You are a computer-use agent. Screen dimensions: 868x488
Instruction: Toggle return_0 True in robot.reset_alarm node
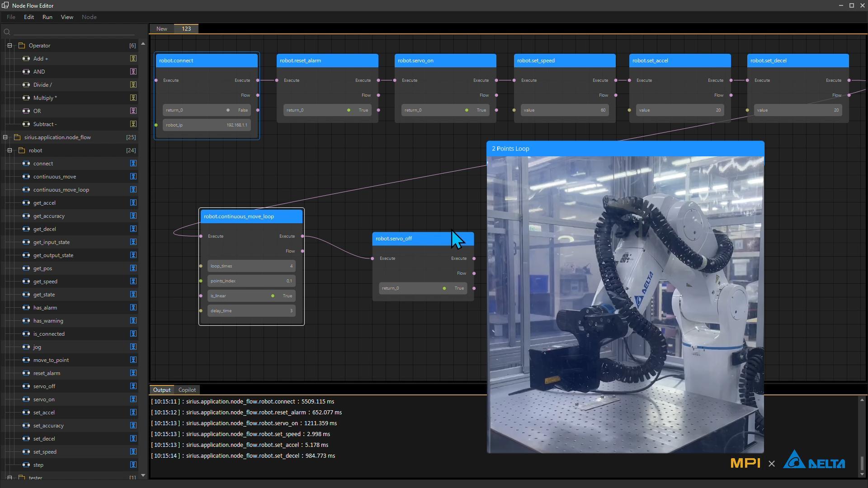point(349,110)
